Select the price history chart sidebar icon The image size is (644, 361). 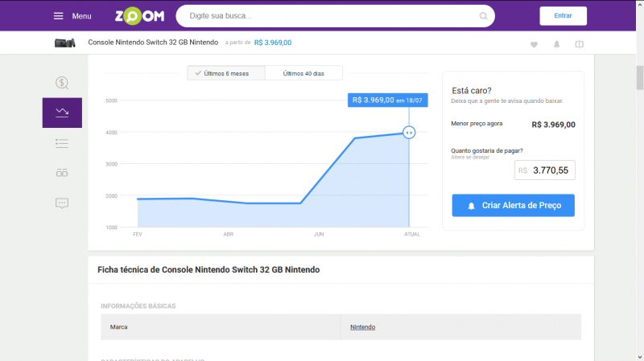coord(62,113)
